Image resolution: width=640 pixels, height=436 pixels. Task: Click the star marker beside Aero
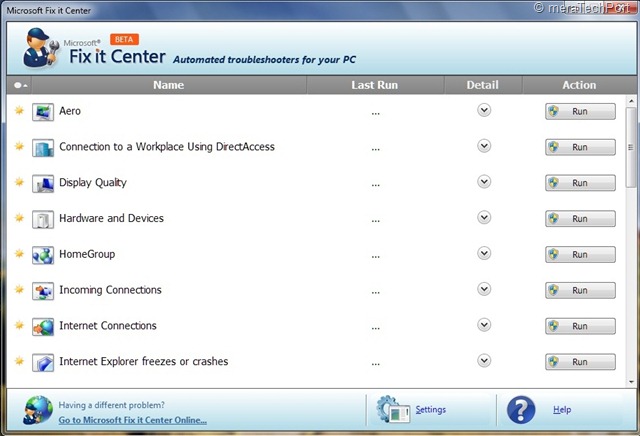(19, 110)
